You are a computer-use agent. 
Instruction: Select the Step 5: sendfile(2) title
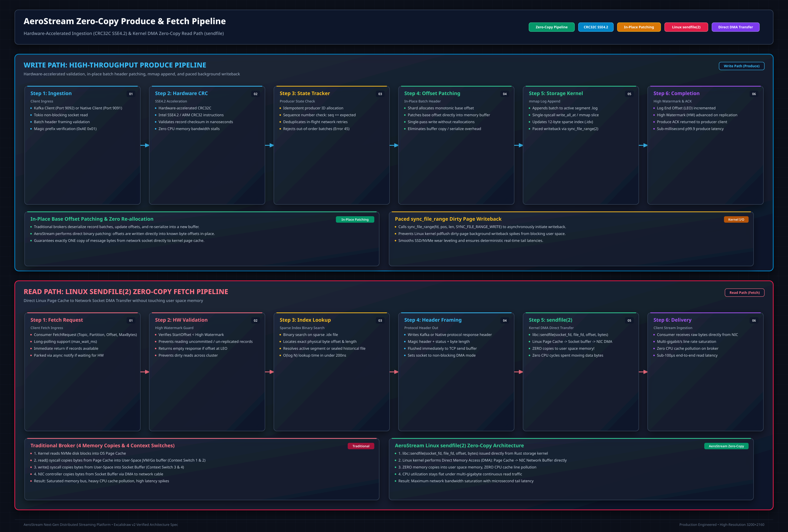pos(550,320)
